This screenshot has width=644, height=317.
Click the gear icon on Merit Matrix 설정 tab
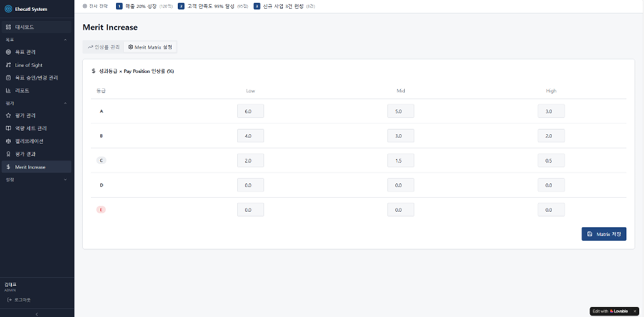[x=131, y=47]
